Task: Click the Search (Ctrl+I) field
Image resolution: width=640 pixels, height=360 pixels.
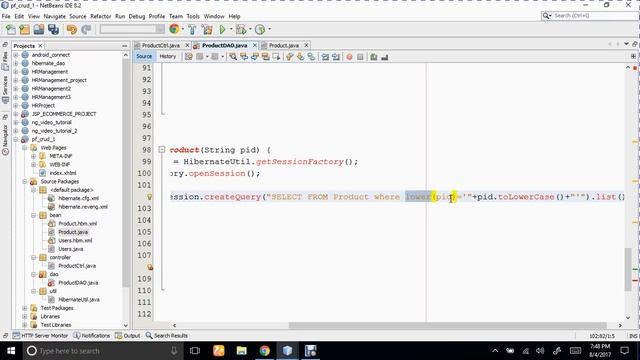Action: tap(590, 16)
